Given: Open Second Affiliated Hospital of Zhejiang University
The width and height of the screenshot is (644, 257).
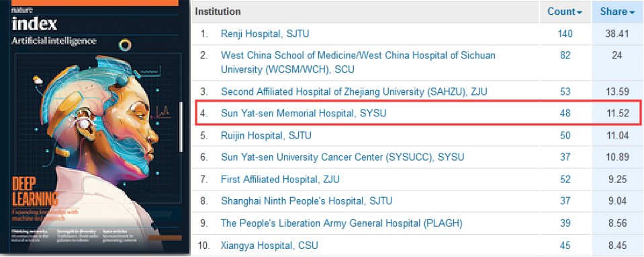Looking at the screenshot, I should [x=354, y=91].
